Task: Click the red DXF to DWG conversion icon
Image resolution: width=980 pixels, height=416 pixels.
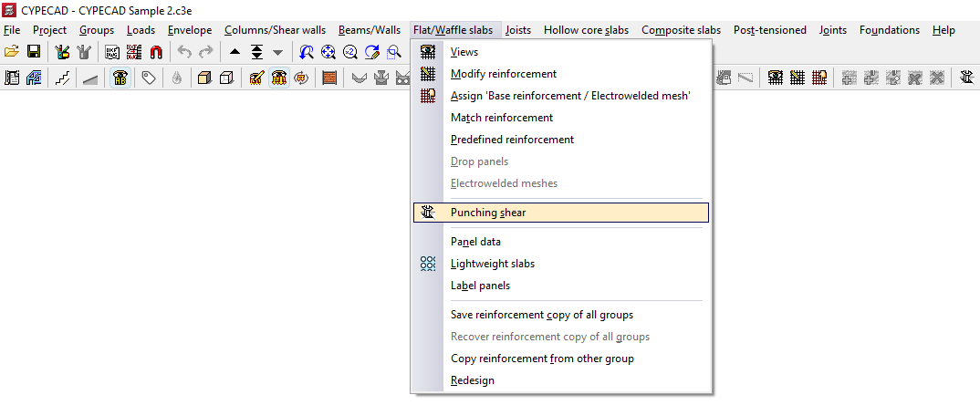Action: [x=134, y=53]
